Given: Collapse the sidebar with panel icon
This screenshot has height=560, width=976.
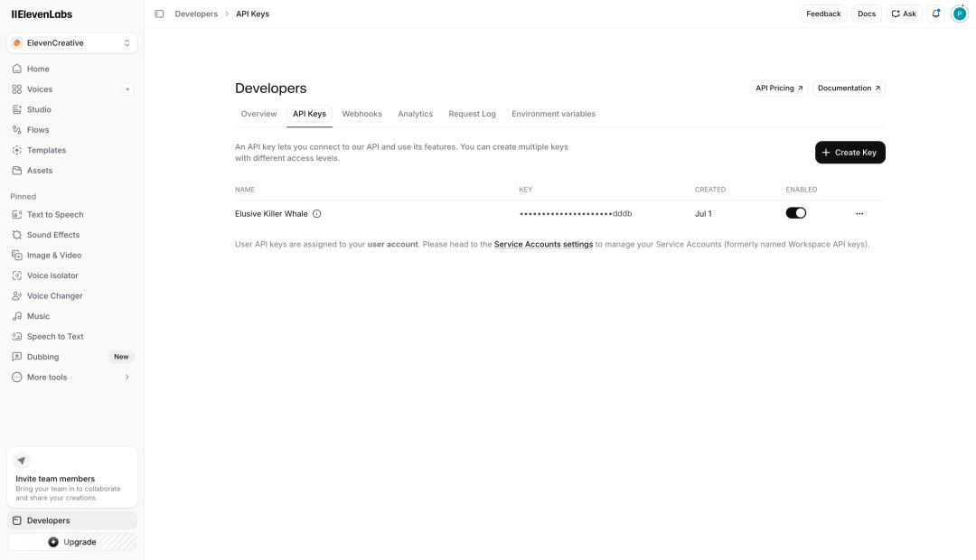Looking at the screenshot, I should [x=159, y=14].
